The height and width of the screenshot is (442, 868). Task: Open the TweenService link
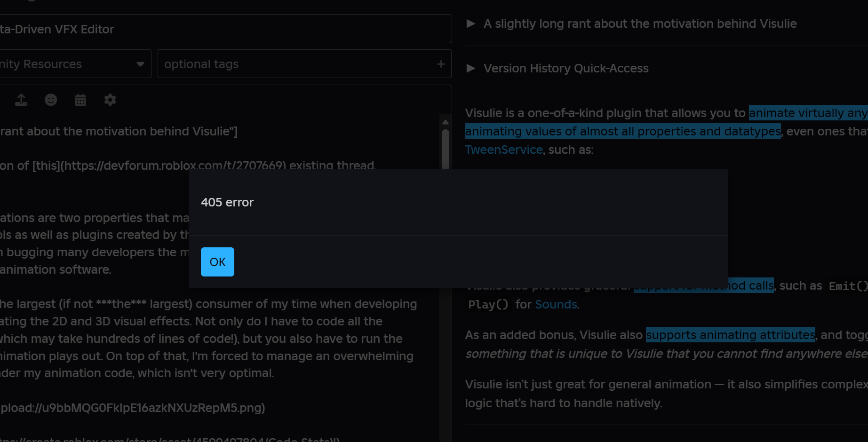[x=504, y=150]
